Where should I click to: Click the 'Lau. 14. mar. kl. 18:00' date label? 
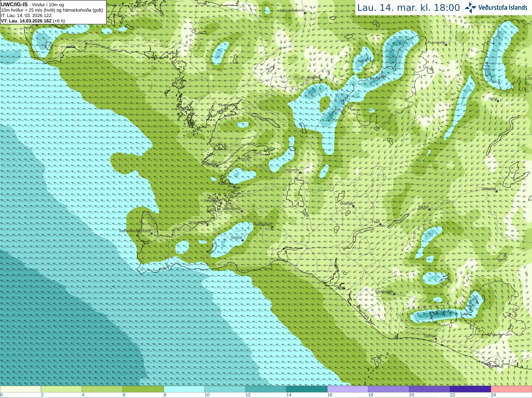point(409,7)
